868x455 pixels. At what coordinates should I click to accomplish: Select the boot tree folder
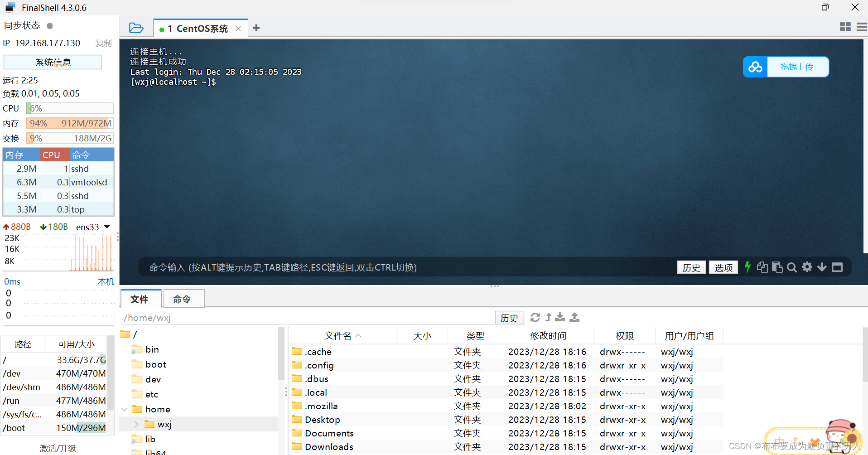pyautogui.click(x=149, y=364)
